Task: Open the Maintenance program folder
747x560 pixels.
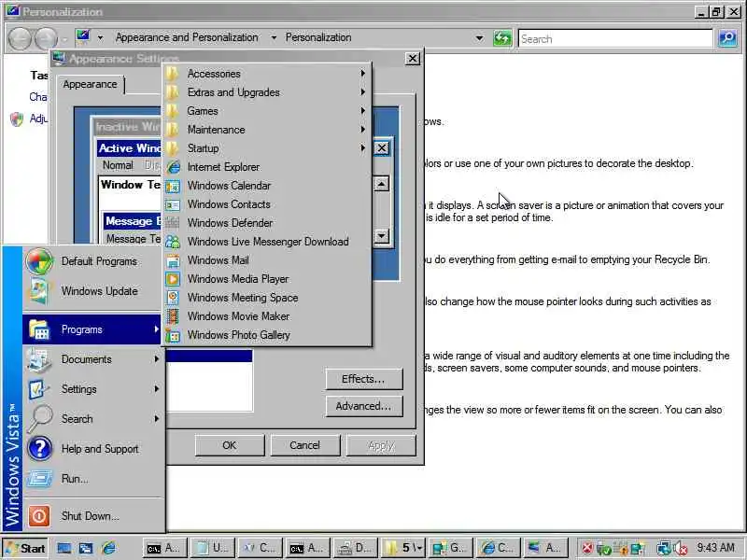Action: (267, 130)
